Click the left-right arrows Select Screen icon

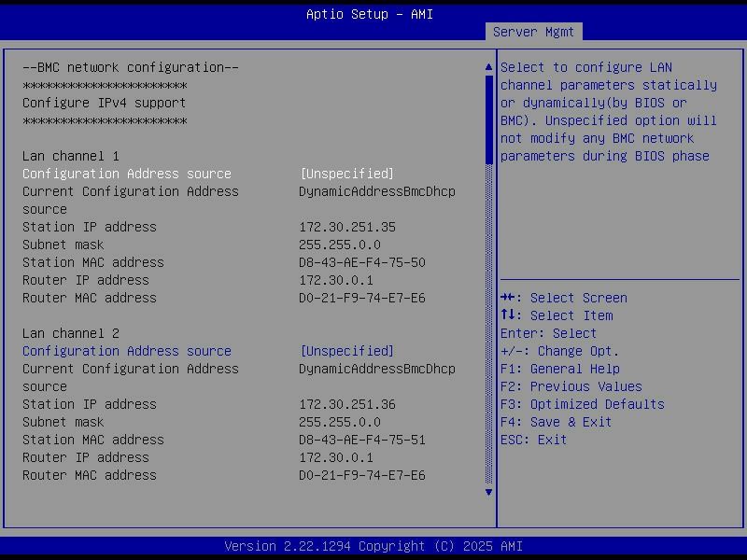(x=508, y=298)
